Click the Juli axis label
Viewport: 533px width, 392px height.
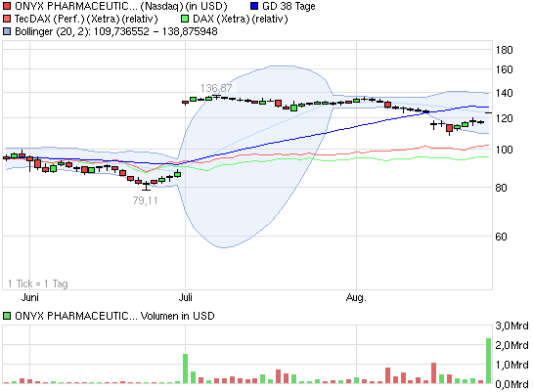(x=186, y=297)
